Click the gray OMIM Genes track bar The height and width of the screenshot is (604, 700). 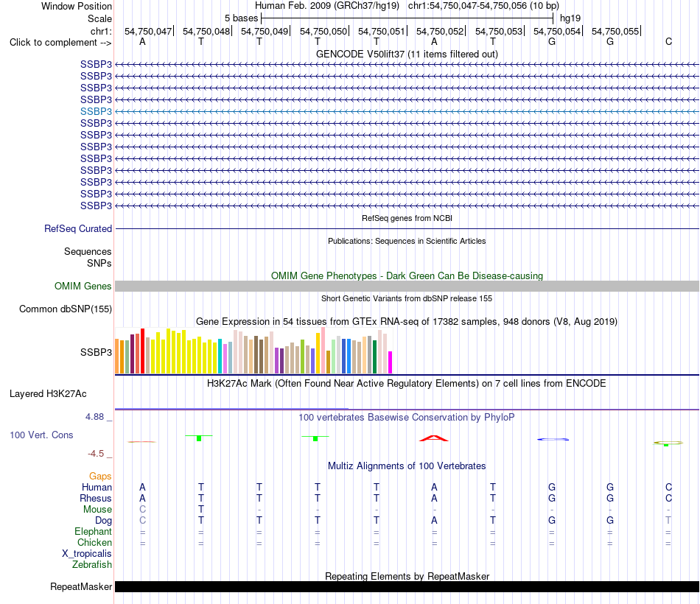click(407, 286)
